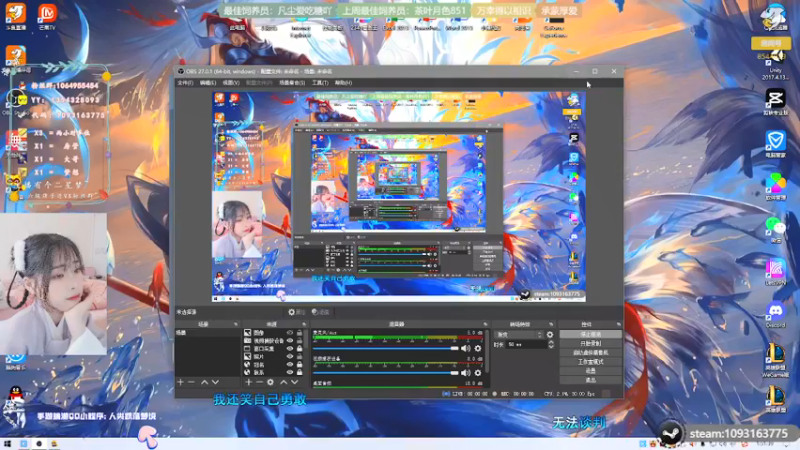
Task: Remove selected scene with minus icon
Action: (191, 382)
